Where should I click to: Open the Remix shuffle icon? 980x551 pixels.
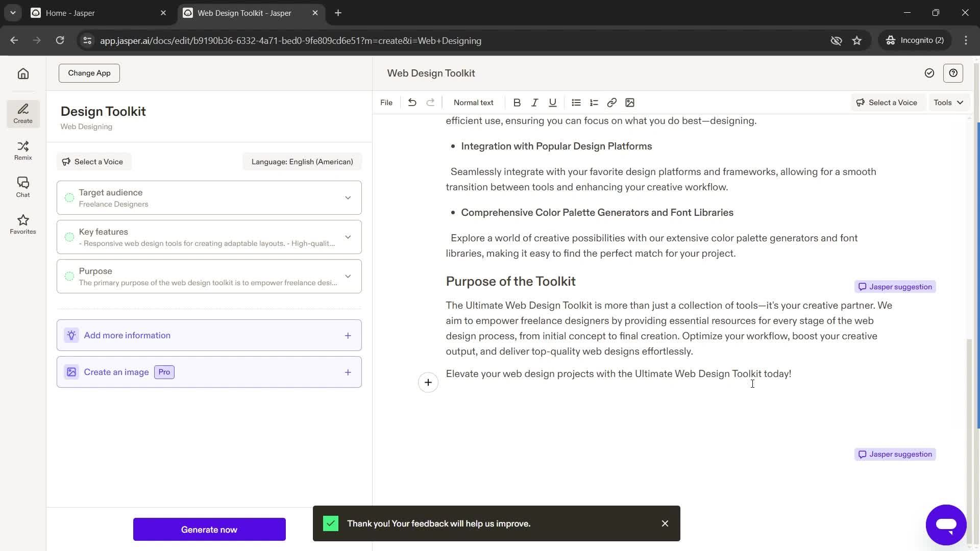tap(23, 151)
